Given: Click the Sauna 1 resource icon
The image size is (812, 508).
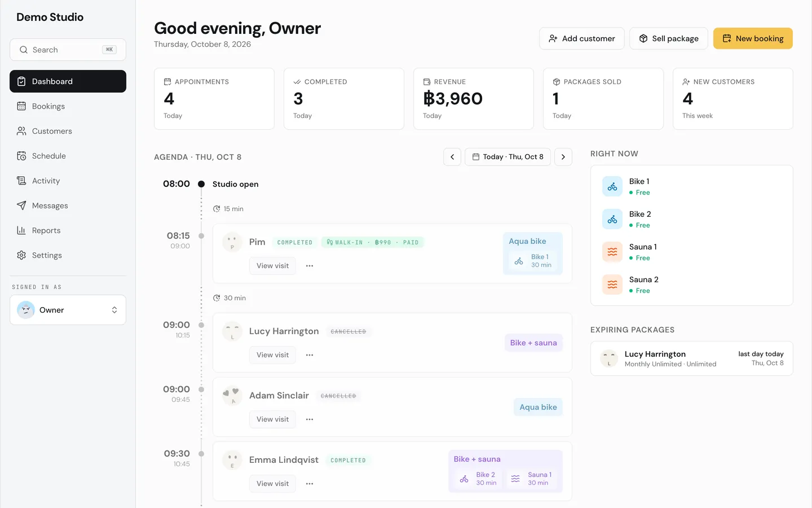Looking at the screenshot, I should [x=612, y=252].
